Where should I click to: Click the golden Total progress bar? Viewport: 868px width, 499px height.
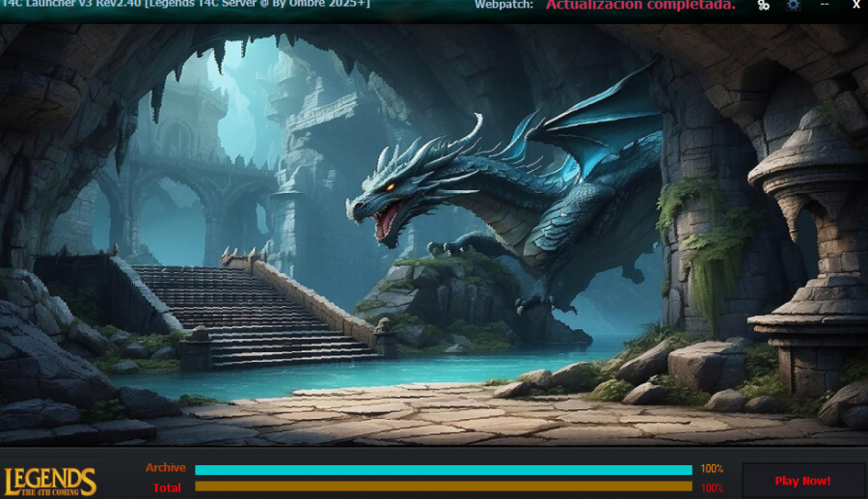pos(443,486)
